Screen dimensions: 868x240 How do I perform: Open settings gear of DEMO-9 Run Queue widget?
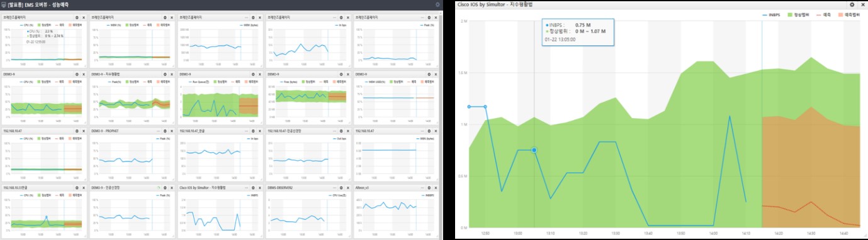click(x=252, y=74)
